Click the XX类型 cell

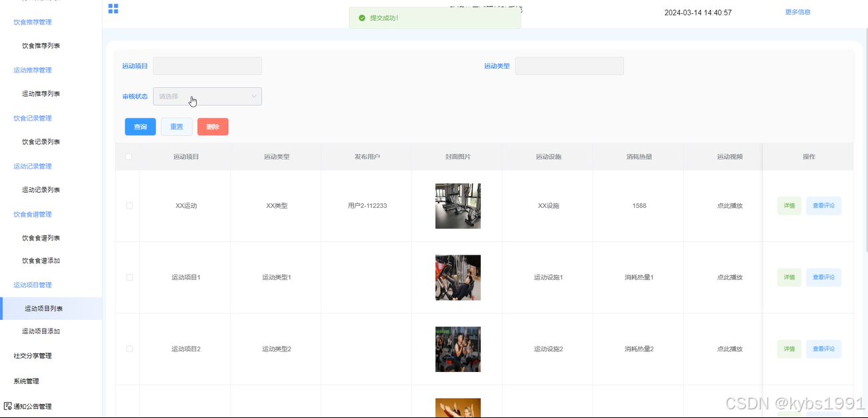click(277, 206)
